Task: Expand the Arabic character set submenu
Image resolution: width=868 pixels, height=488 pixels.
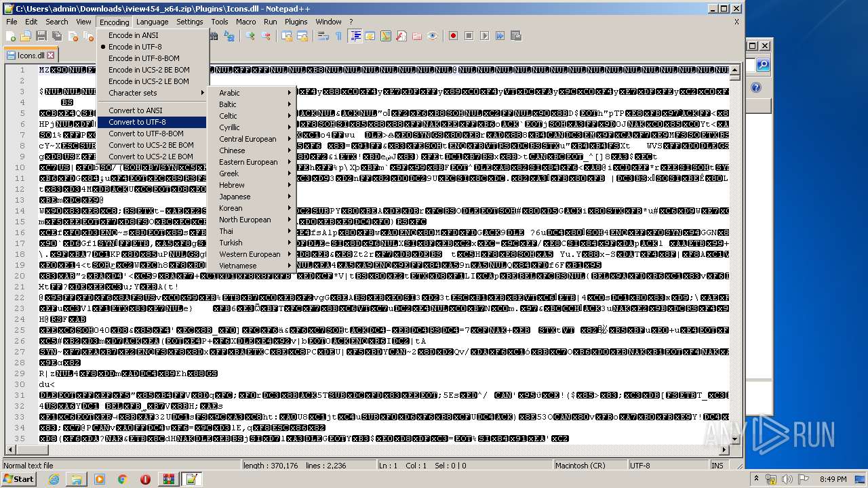Action: [252, 93]
